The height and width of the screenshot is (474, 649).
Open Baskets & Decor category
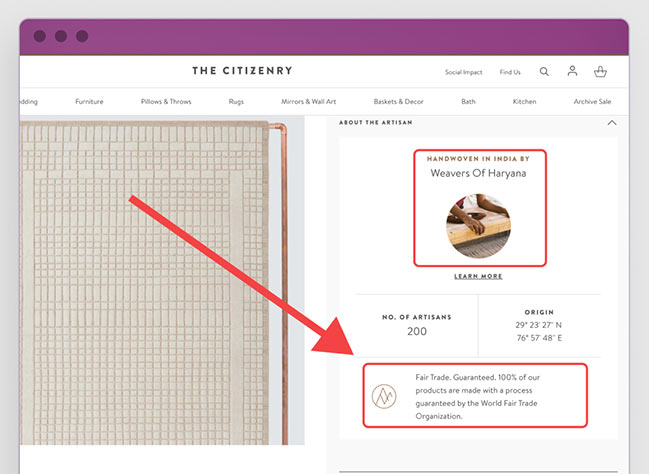(x=399, y=101)
